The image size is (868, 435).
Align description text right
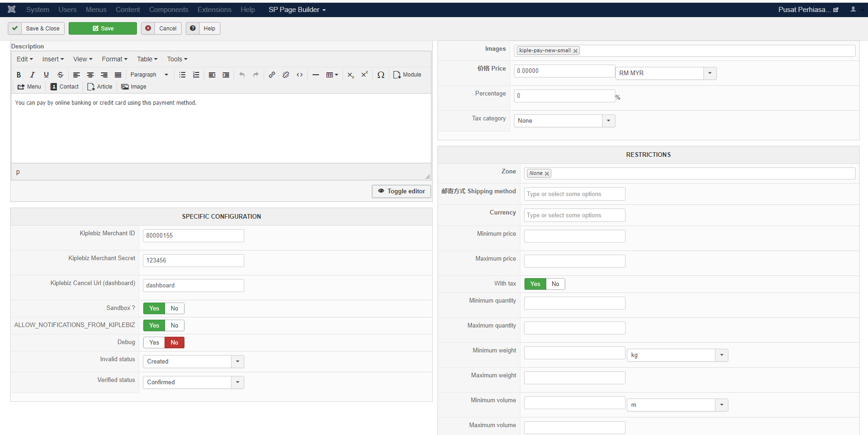pyautogui.click(x=104, y=75)
